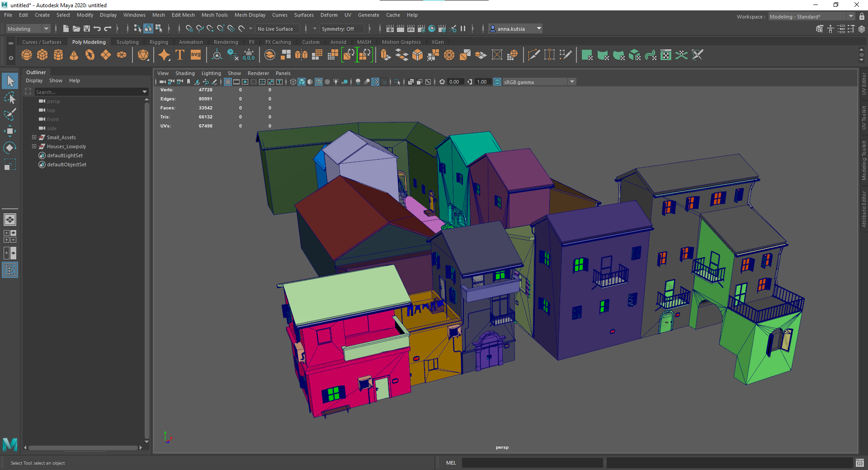
Task: Open the Workspace selector dropdown
Action: coord(812,17)
